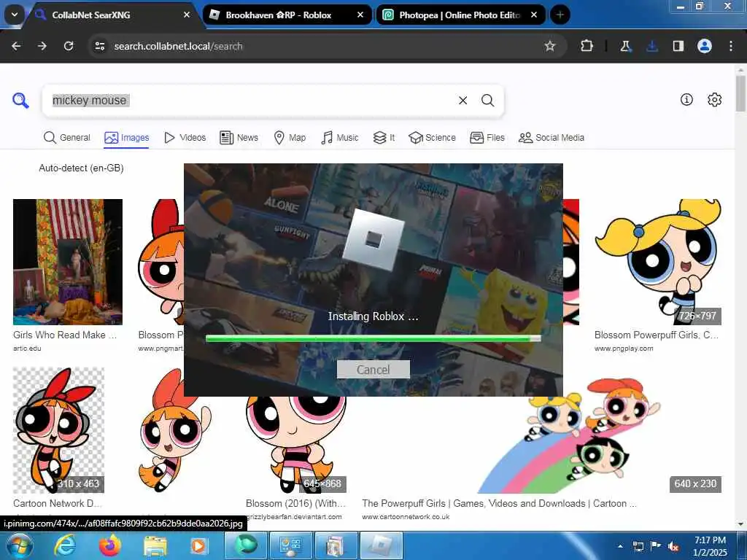Launch Firefox from the taskbar
Image resolution: width=747 pixels, height=560 pixels.
pos(110,545)
